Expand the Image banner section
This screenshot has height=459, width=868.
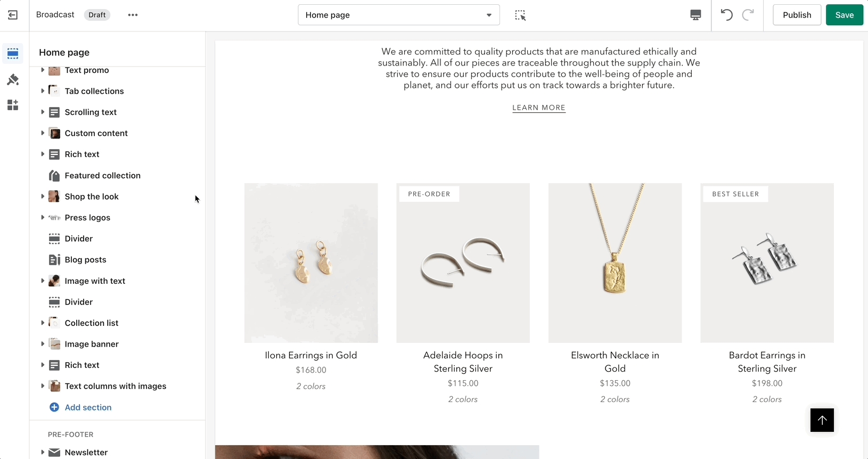coord(43,344)
